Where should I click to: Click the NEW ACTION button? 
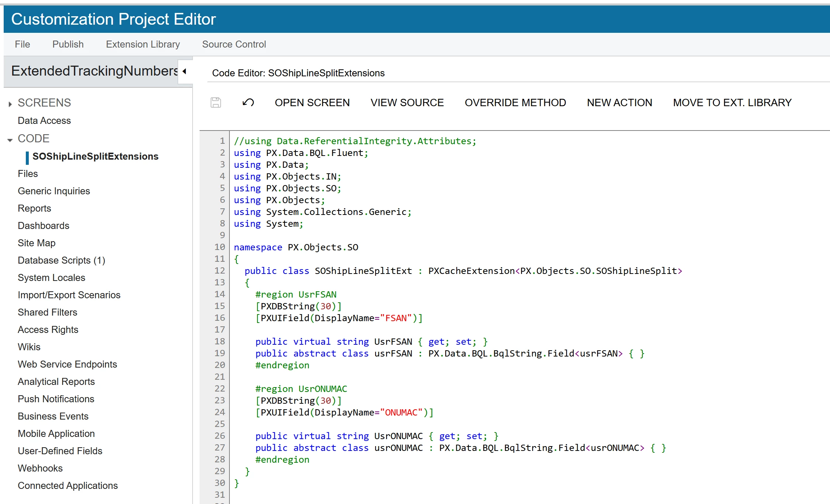619,102
